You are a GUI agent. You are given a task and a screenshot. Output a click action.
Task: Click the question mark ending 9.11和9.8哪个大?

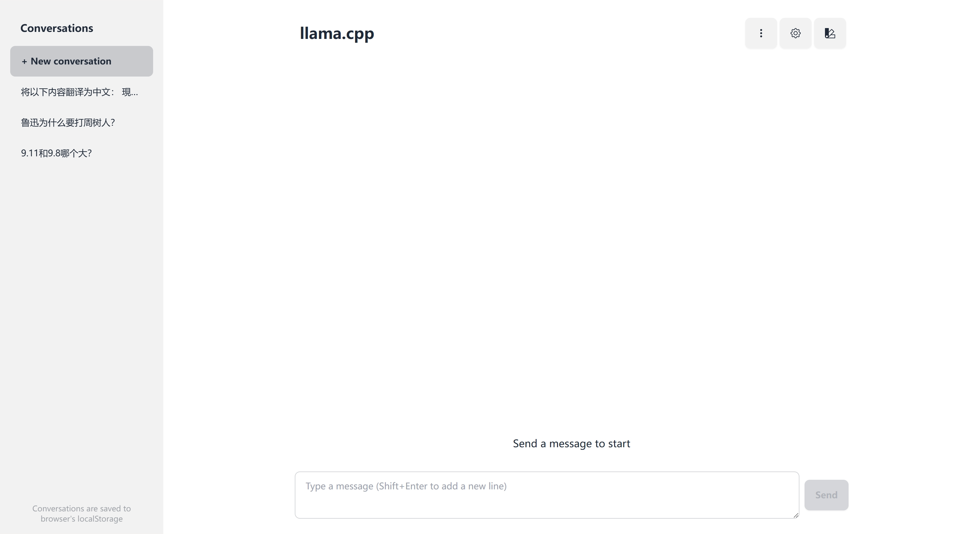89,153
